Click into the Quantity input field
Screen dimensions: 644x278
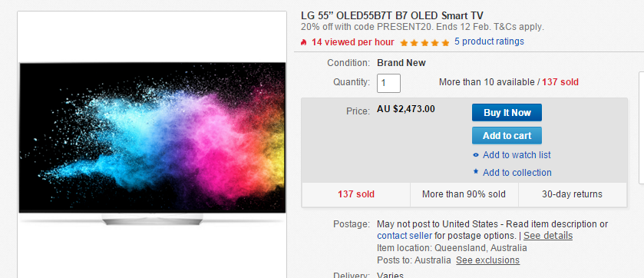(388, 83)
